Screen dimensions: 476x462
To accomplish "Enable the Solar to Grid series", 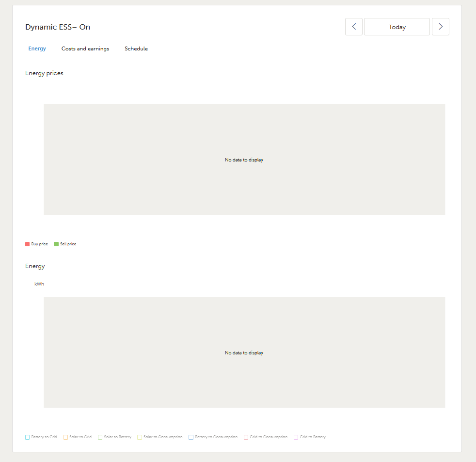I will tap(78, 437).
